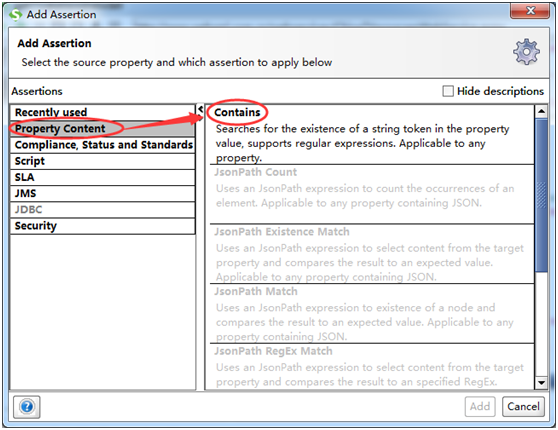Open the Security assertion category
Image resolution: width=558 pixels, height=430 pixels.
click(102, 226)
